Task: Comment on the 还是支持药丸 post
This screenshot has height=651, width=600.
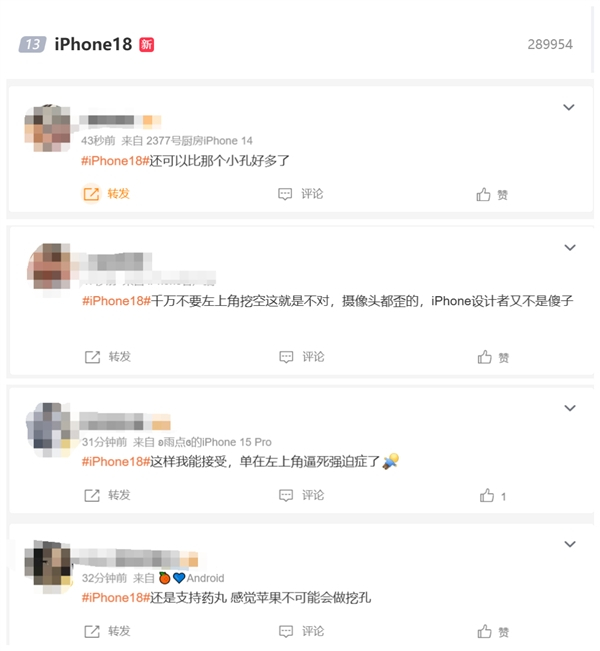Action: click(x=301, y=631)
